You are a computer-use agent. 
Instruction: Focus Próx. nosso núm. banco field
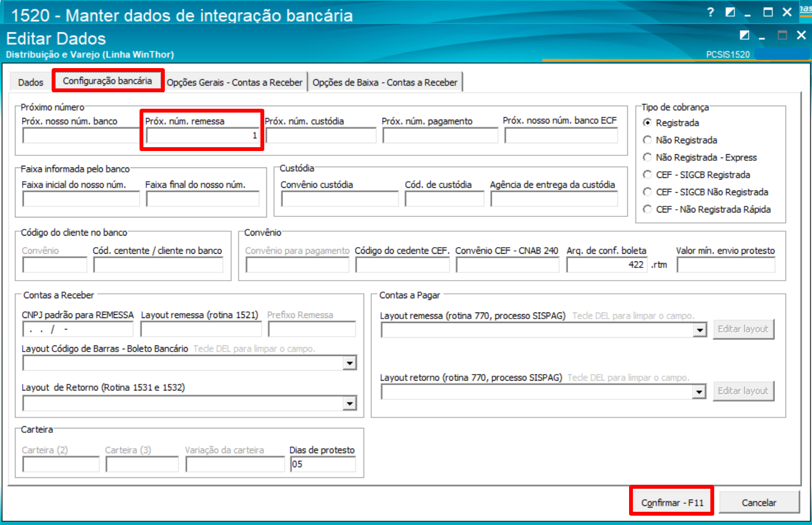pos(81,136)
